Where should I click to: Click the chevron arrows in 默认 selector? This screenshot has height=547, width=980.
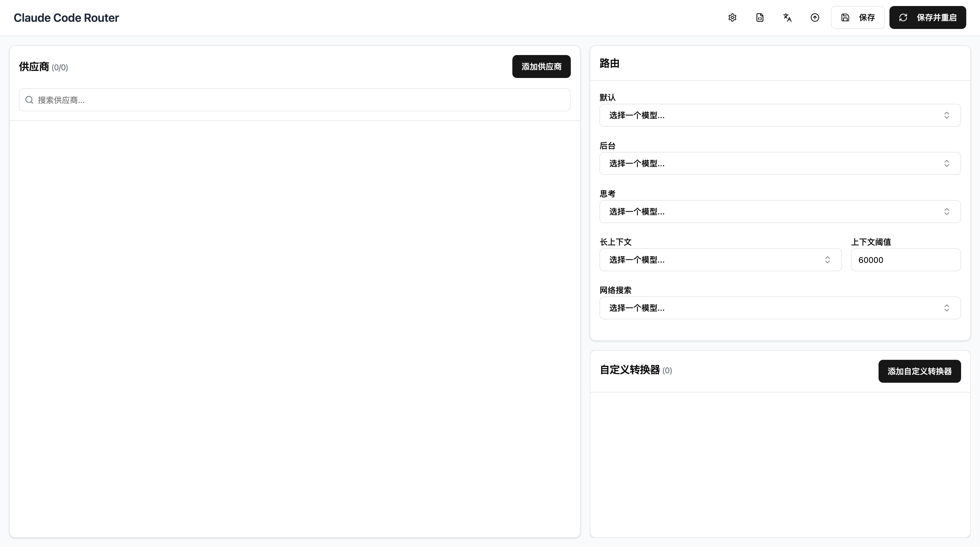tap(946, 115)
